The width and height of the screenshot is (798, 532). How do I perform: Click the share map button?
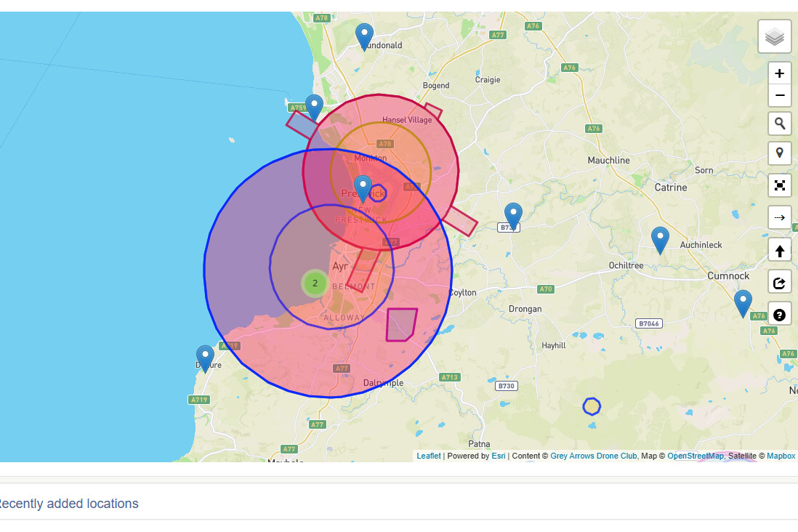[x=779, y=283]
